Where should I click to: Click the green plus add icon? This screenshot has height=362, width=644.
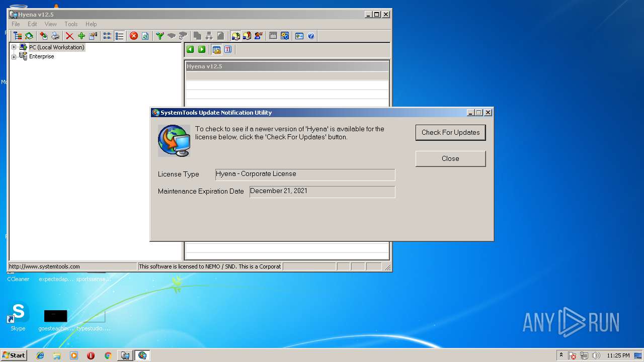tap(82, 36)
